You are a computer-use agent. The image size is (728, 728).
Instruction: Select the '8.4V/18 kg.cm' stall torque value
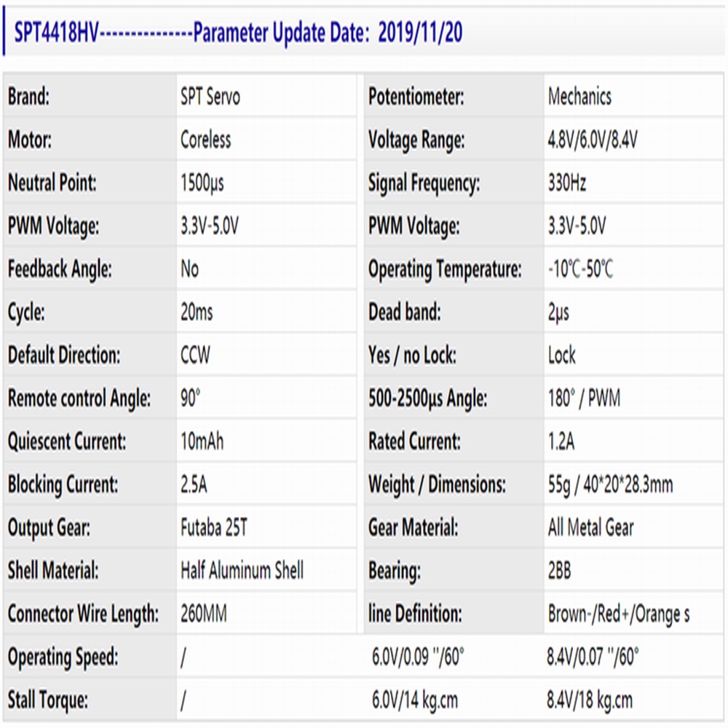pos(590,700)
